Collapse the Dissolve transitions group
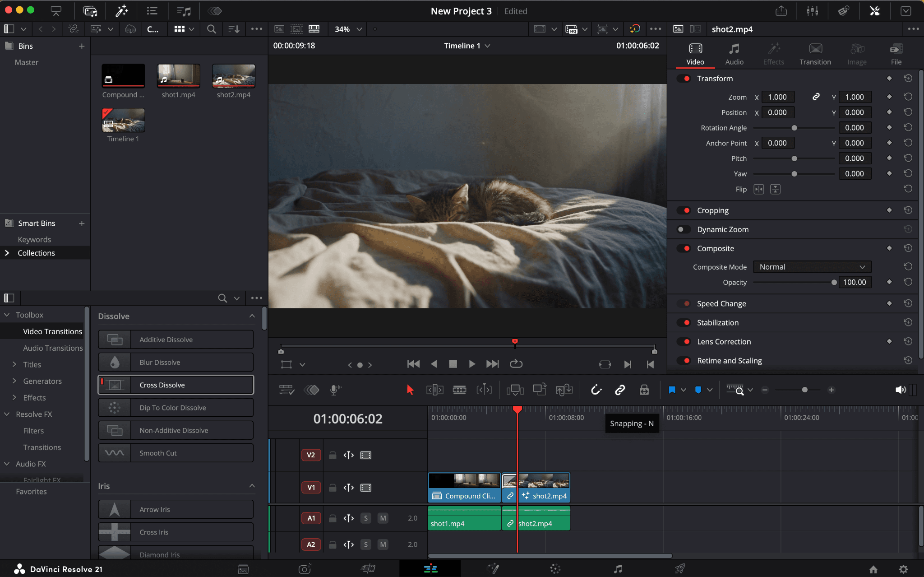The width and height of the screenshot is (924, 577). 252,316
